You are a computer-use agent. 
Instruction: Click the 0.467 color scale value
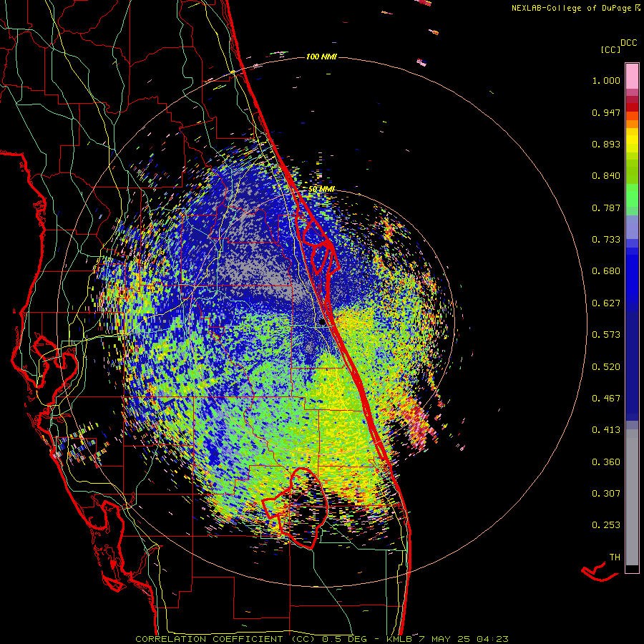606,399
